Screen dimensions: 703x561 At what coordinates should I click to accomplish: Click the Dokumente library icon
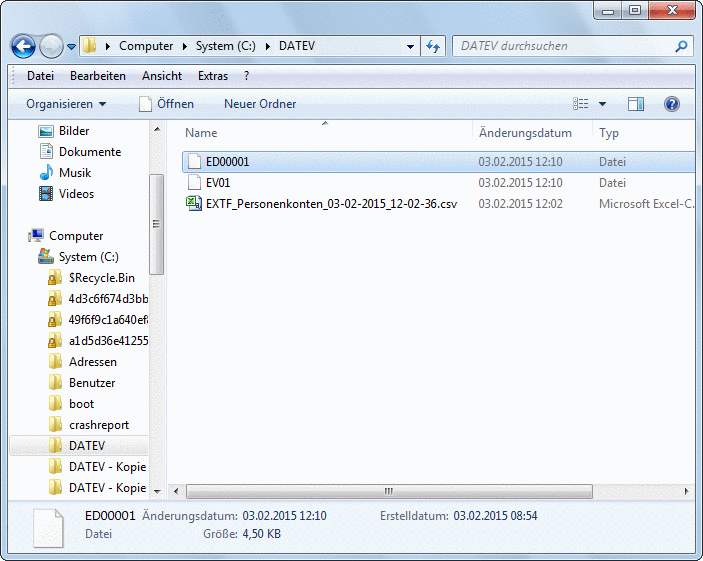46,152
